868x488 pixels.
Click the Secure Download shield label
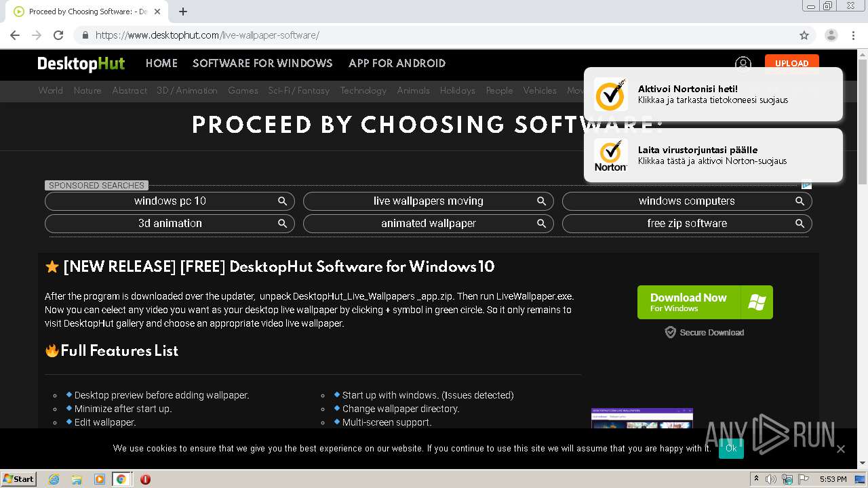tap(705, 332)
